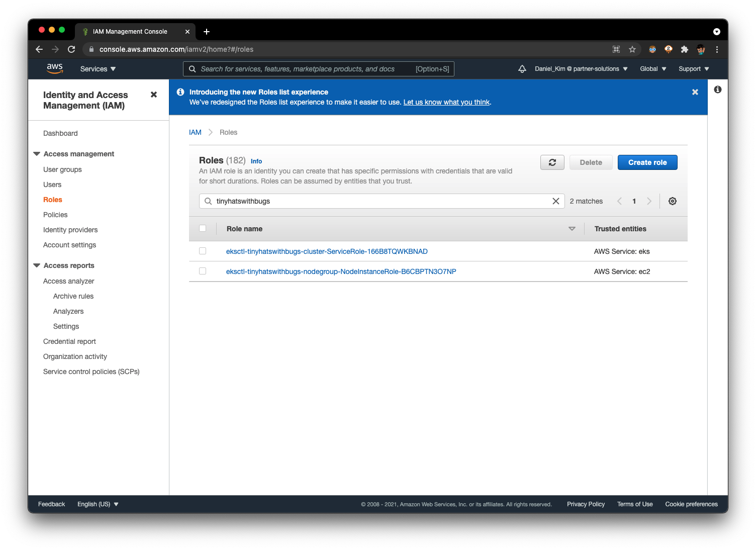
Task: Click the Chrome profile avatar icon
Action: click(701, 49)
